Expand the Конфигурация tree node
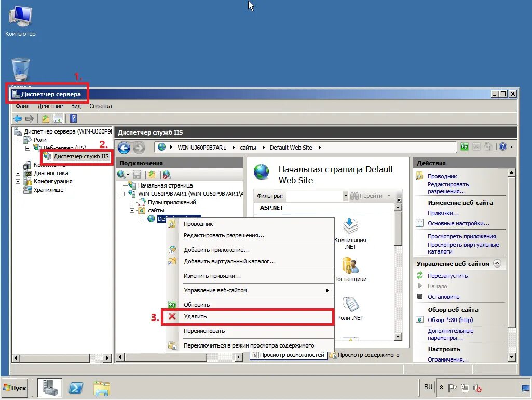This screenshot has width=532, height=400. [x=18, y=181]
